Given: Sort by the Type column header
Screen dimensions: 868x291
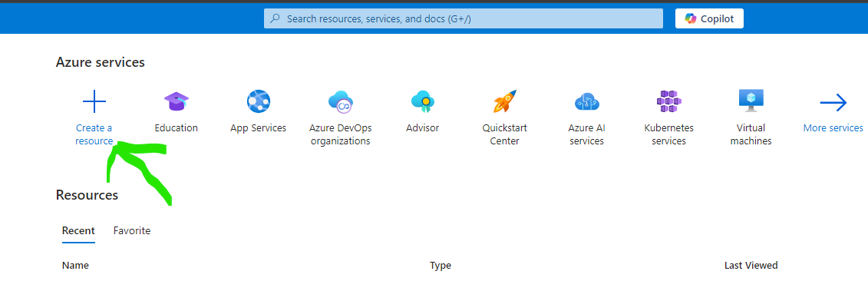Looking at the screenshot, I should tap(441, 266).
